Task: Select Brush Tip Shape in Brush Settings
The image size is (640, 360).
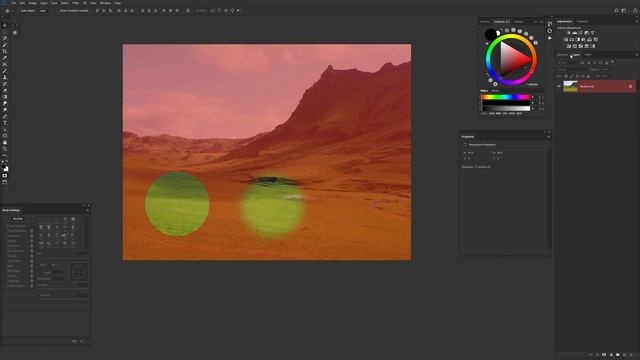Action: (x=16, y=226)
